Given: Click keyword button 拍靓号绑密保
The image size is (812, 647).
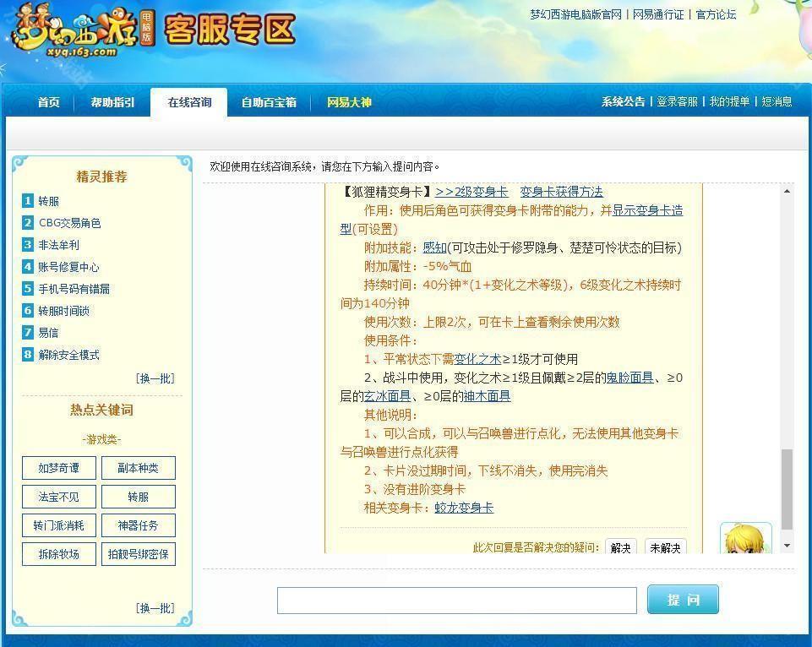Looking at the screenshot, I should pyautogui.click(x=139, y=554).
